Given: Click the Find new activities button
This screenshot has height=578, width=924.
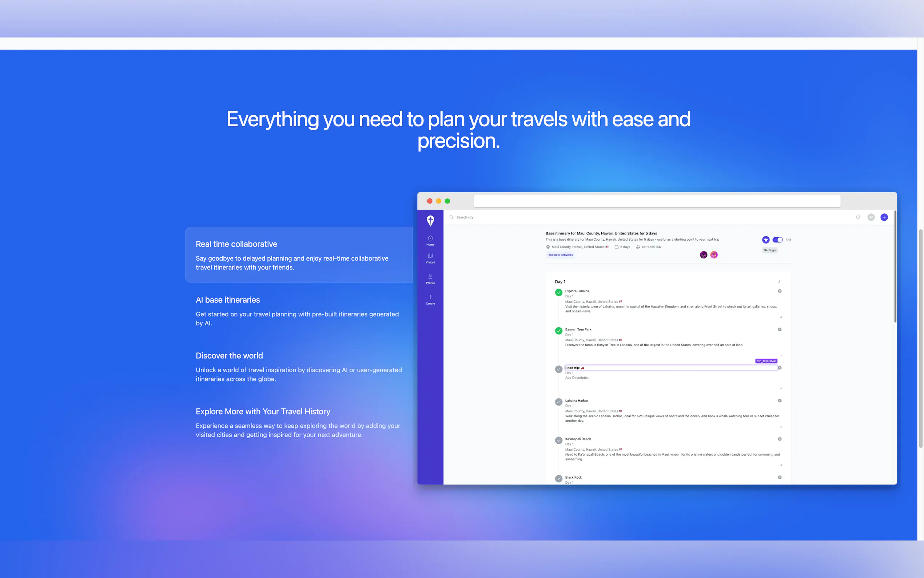Looking at the screenshot, I should click(560, 255).
